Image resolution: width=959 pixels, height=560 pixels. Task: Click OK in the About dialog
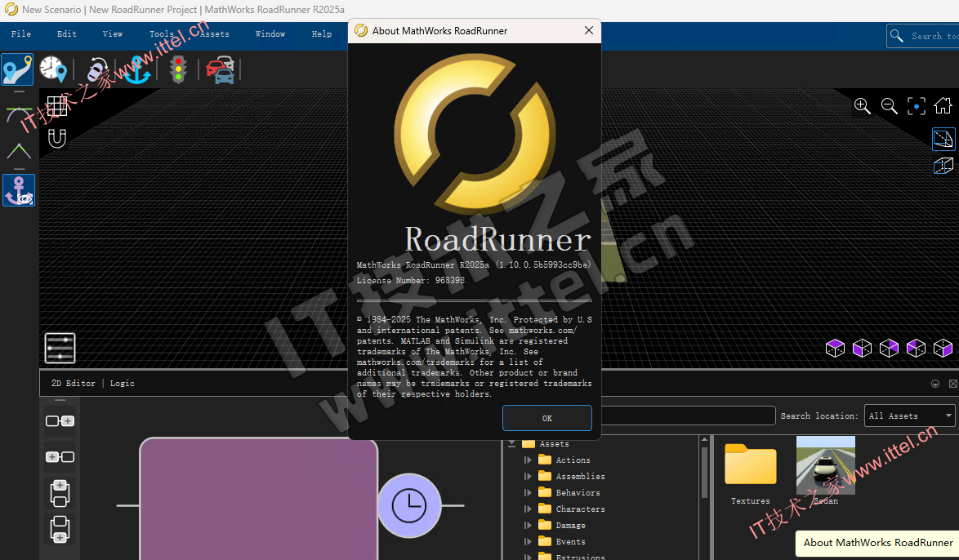[546, 418]
